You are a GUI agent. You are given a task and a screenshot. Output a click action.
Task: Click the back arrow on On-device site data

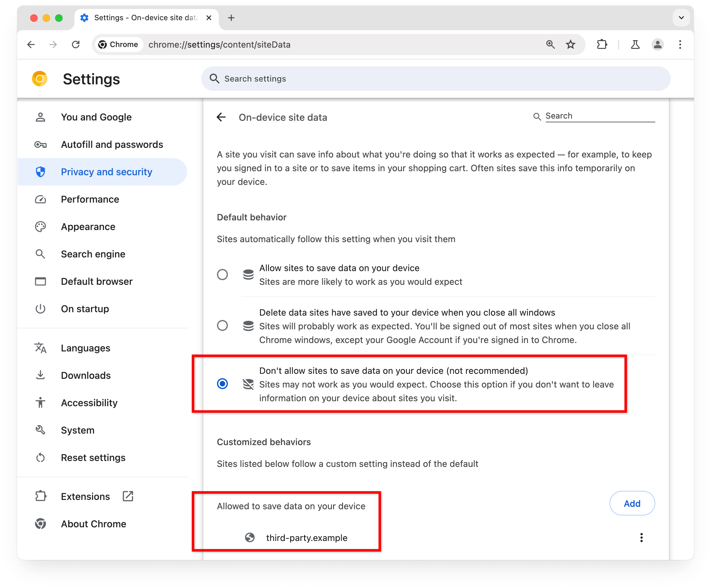(222, 117)
